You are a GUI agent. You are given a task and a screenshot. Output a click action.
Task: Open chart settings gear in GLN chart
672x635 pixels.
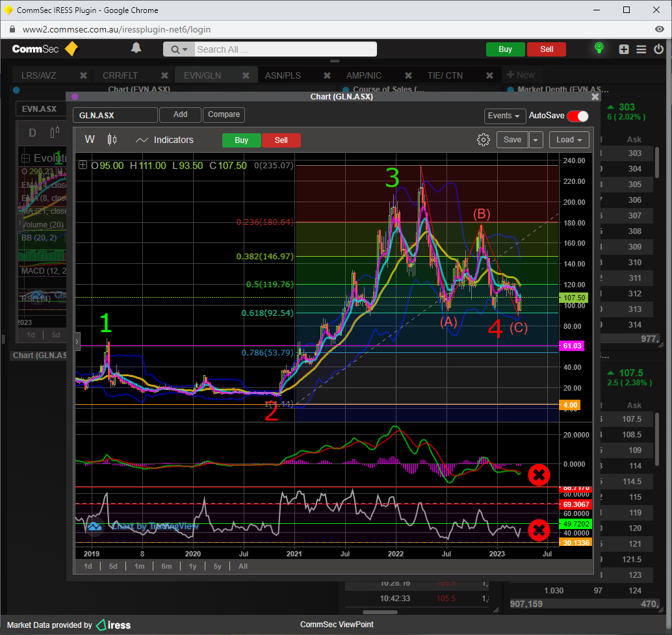pyautogui.click(x=484, y=140)
